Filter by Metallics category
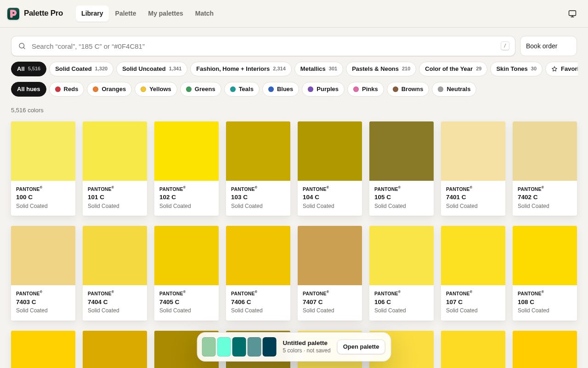 319,69
